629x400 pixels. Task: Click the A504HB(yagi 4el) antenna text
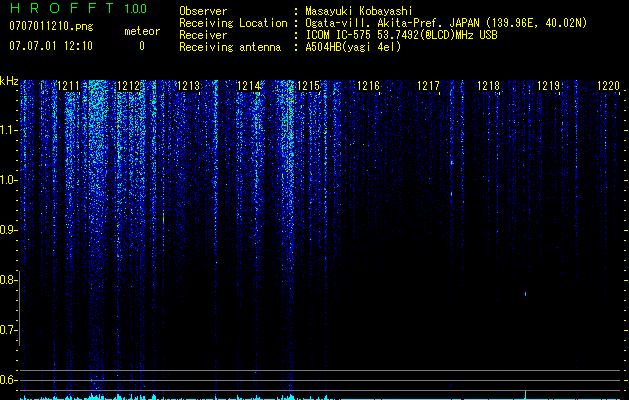[x=353, y=47]
